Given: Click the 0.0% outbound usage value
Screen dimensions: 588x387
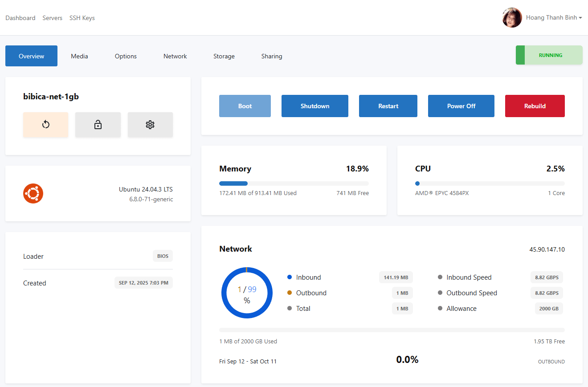Looking at the screenshot, I should point(407,360).
